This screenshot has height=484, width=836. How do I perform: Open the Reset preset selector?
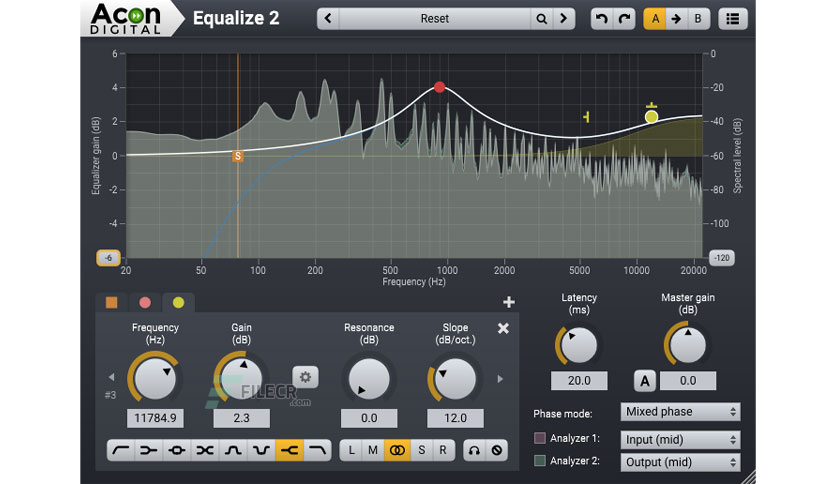(435, 19)
